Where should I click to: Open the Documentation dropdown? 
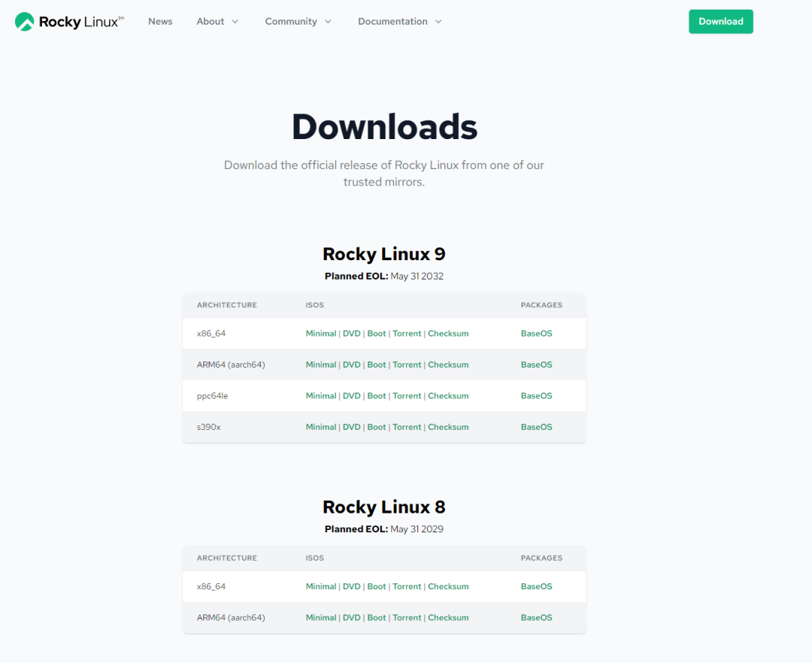point(398,21)
